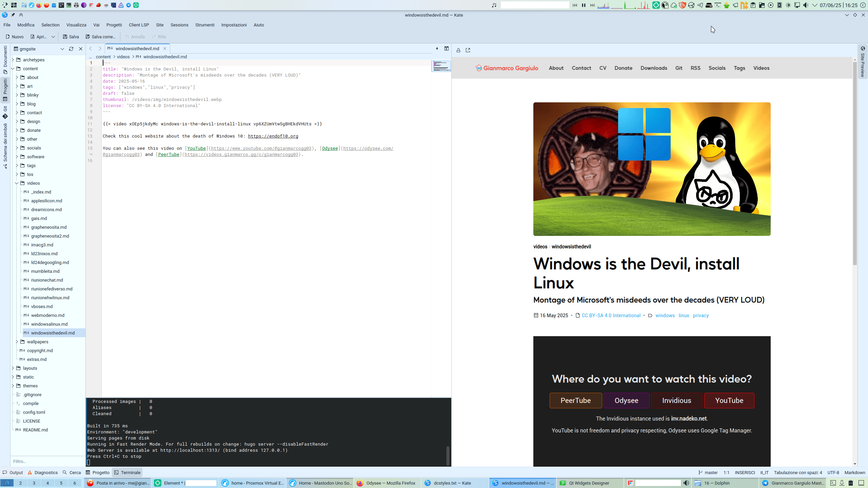Click the Apri open file button

click(38, 37)
